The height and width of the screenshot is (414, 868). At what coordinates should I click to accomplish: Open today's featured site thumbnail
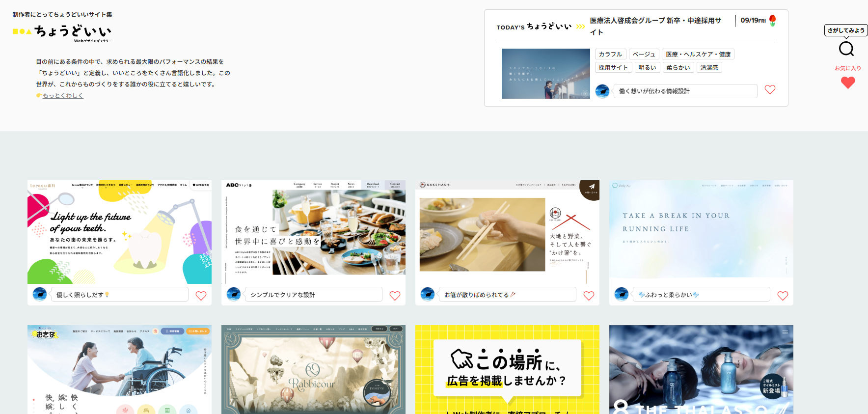545,74
